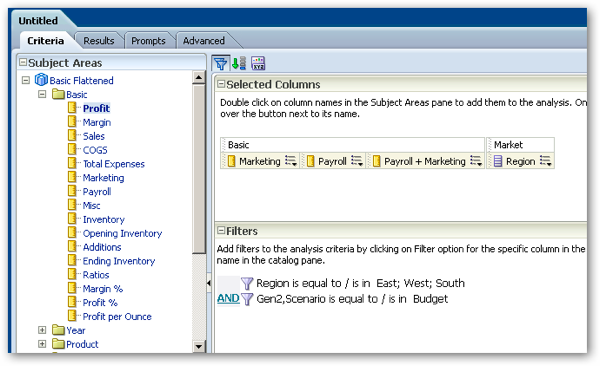This screenshot has height=366, width=600.
Task: Click the Ratios measure icon in tree
Action: click(x=72, y=274)
